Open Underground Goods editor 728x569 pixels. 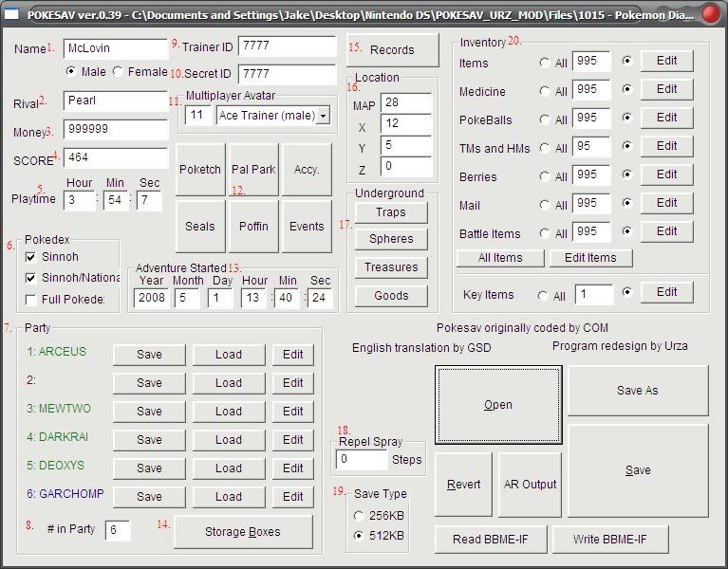click(391, 296)
